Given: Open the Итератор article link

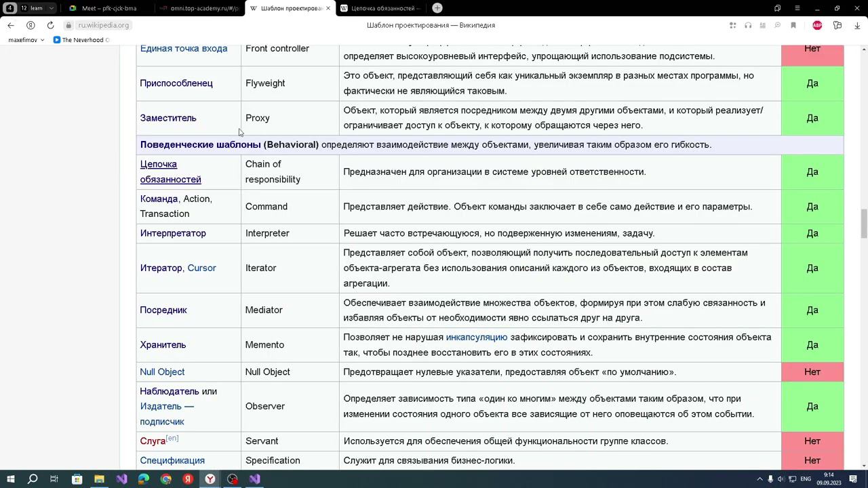Looking at the screenshot, I should (161, 268).
